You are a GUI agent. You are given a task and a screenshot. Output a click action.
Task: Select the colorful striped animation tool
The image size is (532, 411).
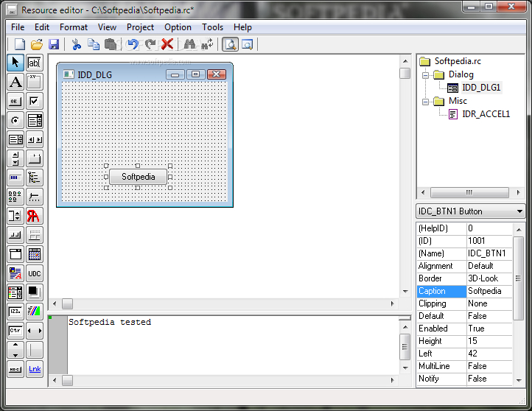35,312
